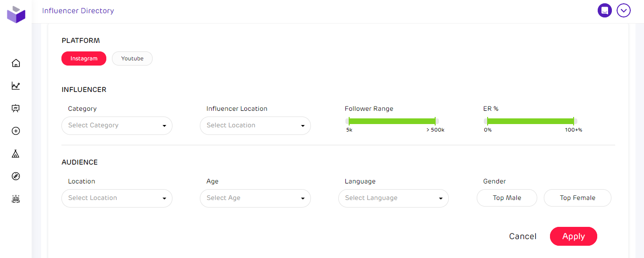Image resolution: width=644 pixels, height=258 pixels.
Task: Expand the circled chevron account menu
Action: pos(624,10)
